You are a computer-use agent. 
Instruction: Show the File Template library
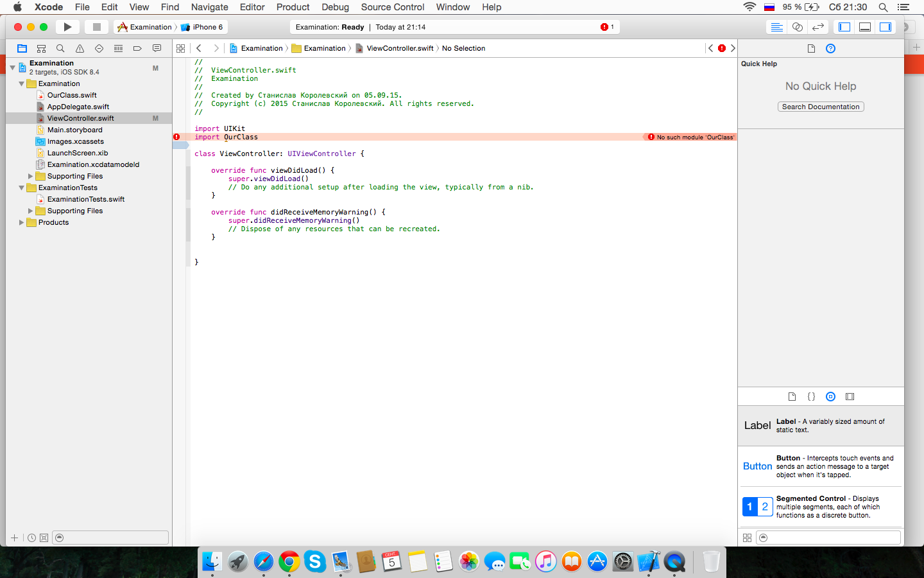tap(792, 396)
